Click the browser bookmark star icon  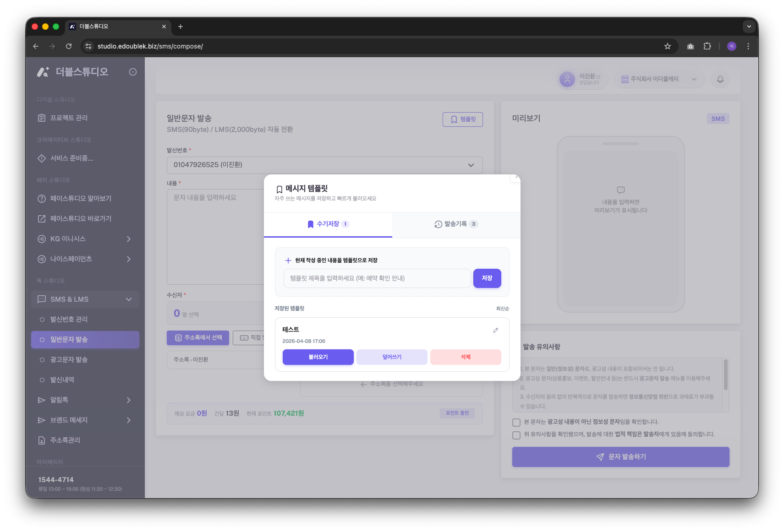(x=667, y=46)
